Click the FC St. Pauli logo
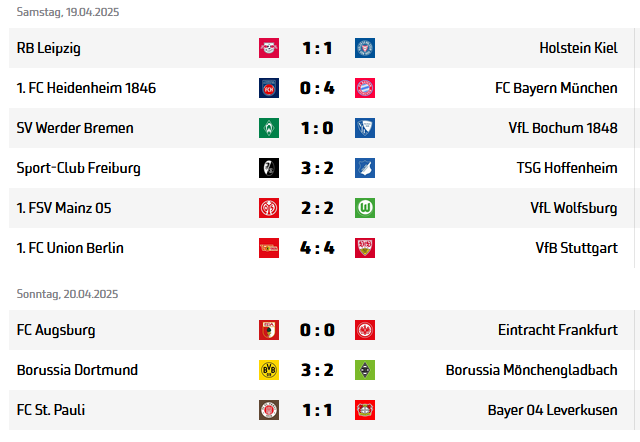The image size is (640, 442). point(268,410)
